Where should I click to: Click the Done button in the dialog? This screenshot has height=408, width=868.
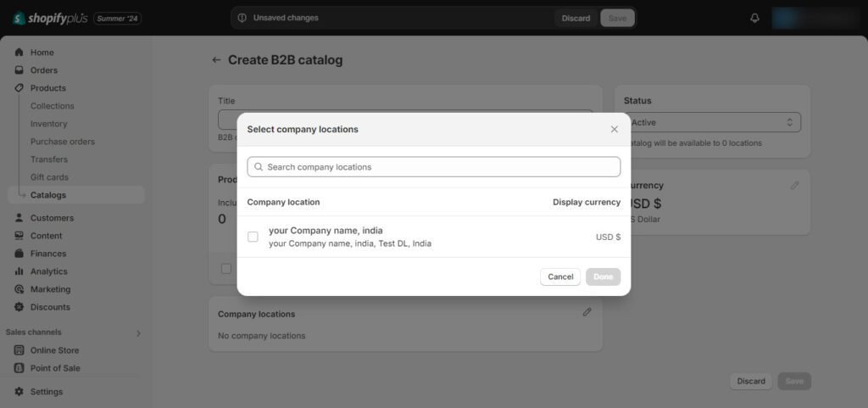click(603, 277)
